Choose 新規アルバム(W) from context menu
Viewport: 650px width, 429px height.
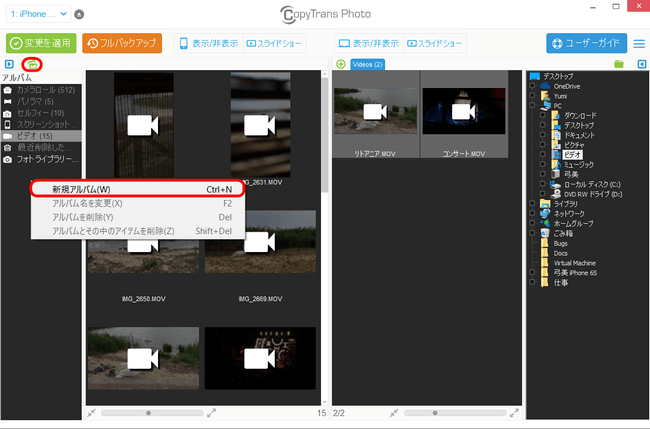[138, 189]
